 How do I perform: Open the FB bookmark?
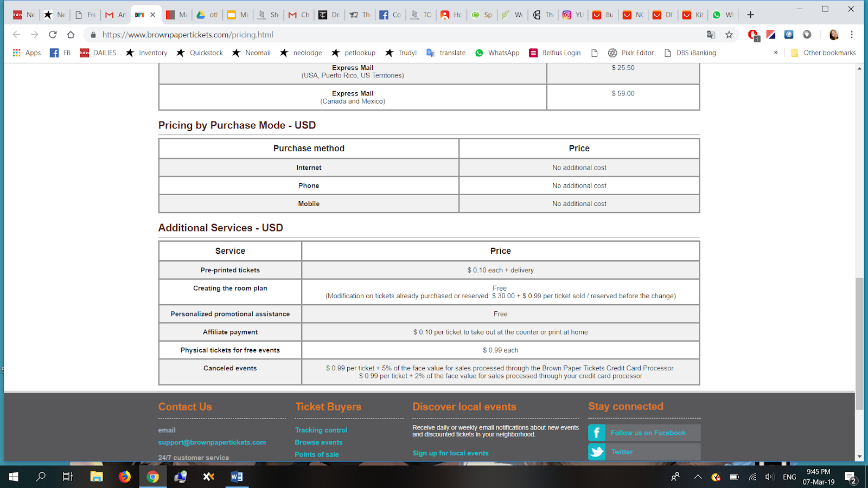(x=60, y=53)
